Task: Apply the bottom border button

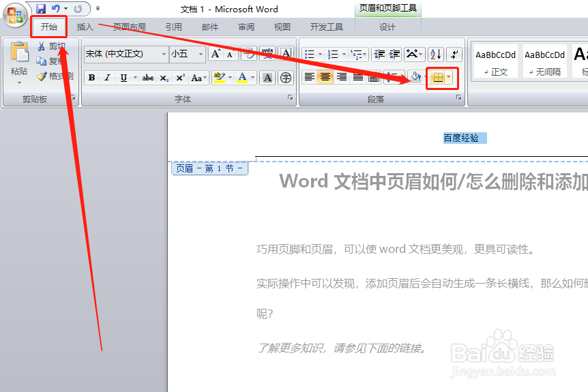Action: pos(438,78)
